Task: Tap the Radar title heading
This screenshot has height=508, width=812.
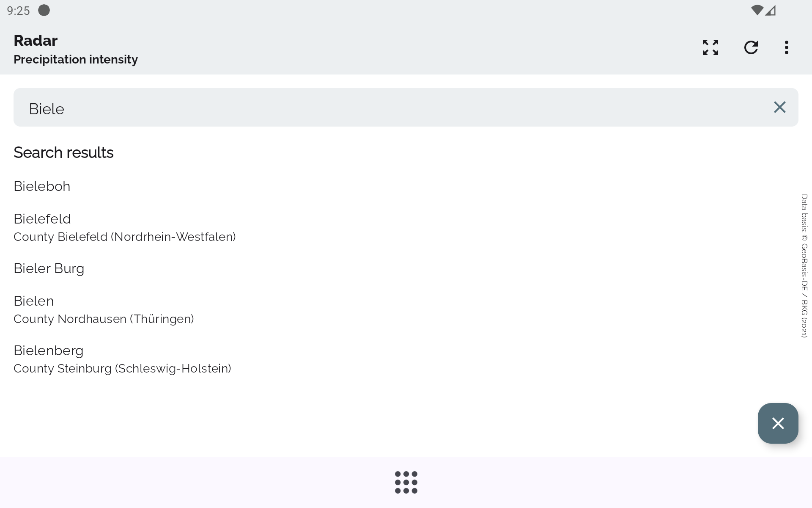Action: pos(36,41)
